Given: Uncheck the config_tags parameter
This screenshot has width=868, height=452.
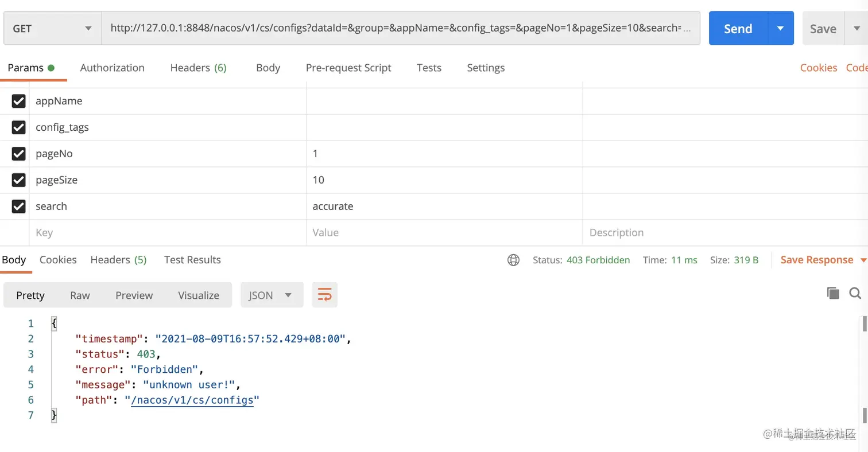Looking at the screenshot, I should click(18, 127).
